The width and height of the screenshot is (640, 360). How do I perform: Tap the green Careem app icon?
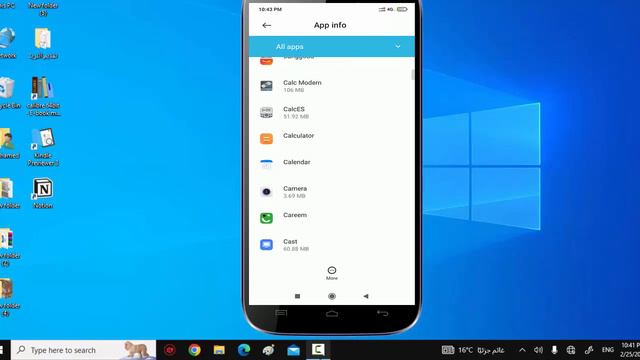(266, 218)
